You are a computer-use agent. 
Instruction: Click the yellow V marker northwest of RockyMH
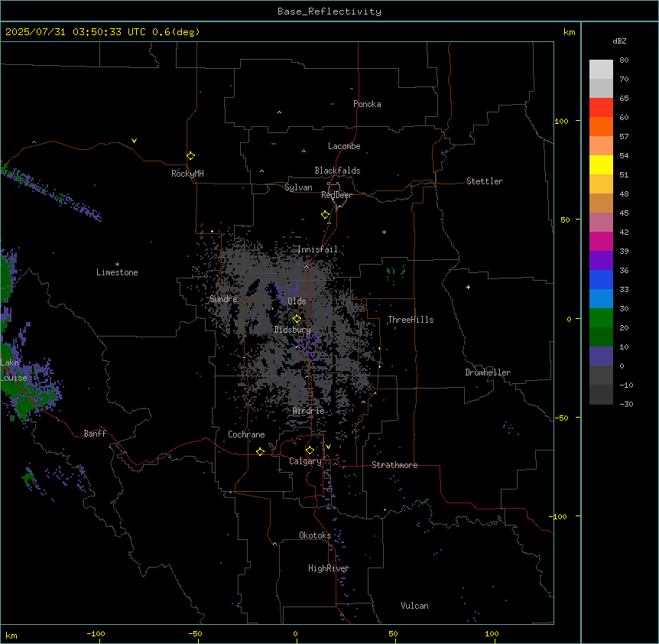[x=134, y=141]
